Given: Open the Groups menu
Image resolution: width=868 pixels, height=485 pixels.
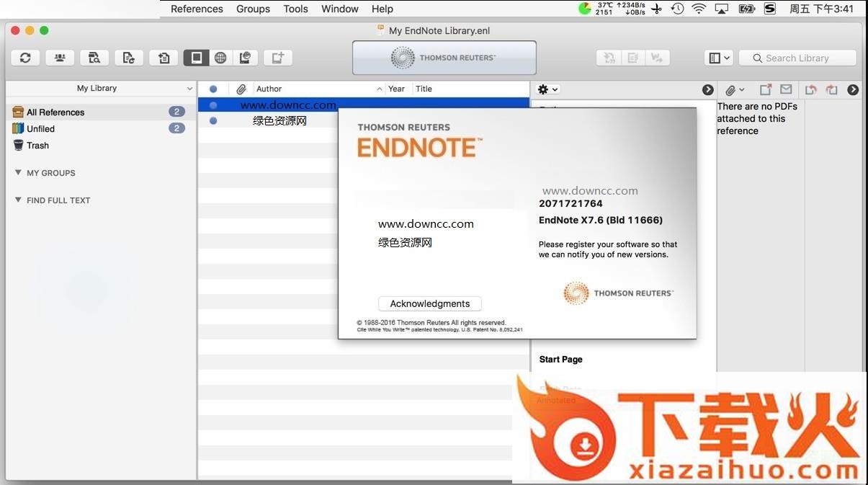Looking at the screenshot, I should click(x=253, y=9).
